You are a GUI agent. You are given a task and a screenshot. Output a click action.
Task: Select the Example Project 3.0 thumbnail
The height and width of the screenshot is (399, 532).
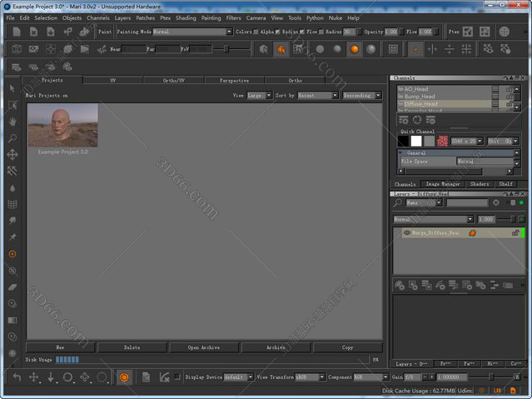[62, 125]
